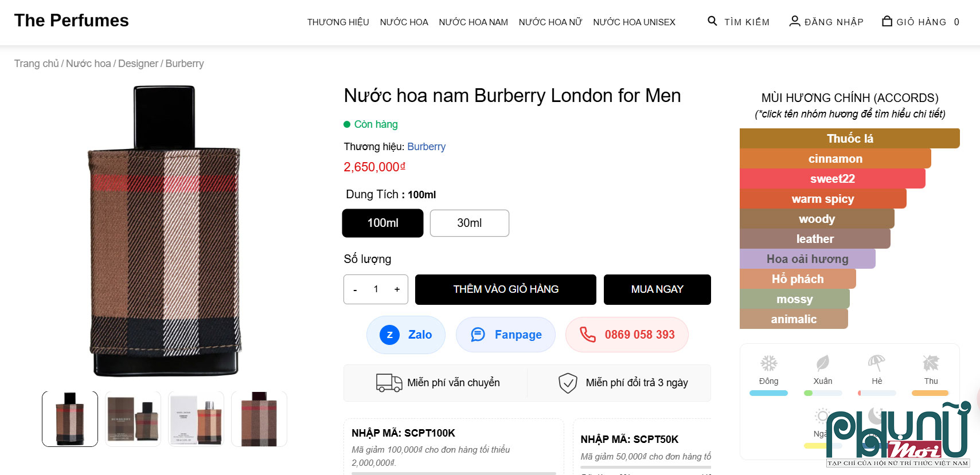The width and height of the screenshot is (980, 475).
Task: Select the 100ml volume option
Action: [382, 223]
